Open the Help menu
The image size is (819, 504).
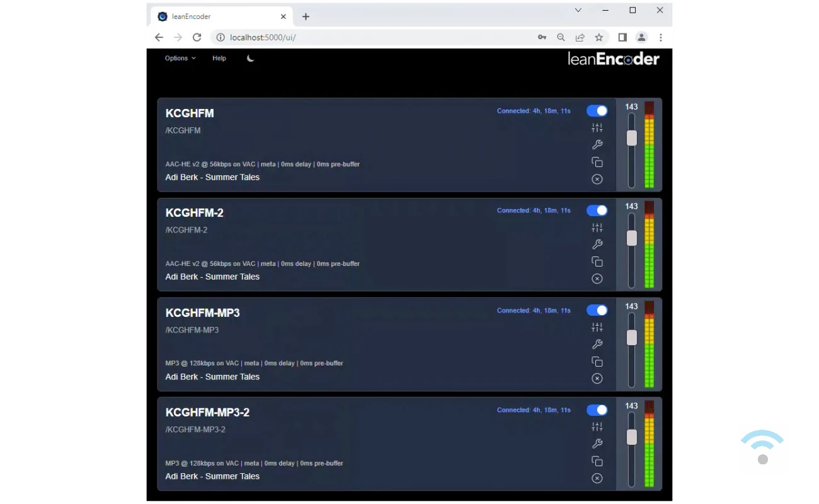pyautogui.click(x=219, y=58)
